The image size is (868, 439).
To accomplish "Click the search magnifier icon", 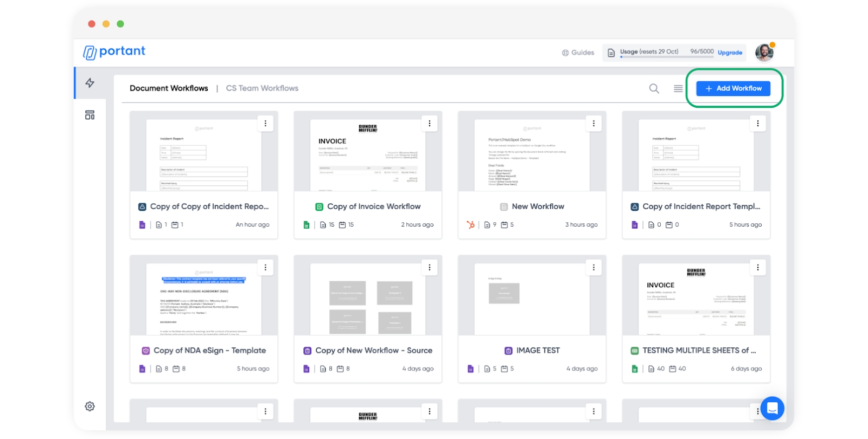I will [x=654, y=88].
